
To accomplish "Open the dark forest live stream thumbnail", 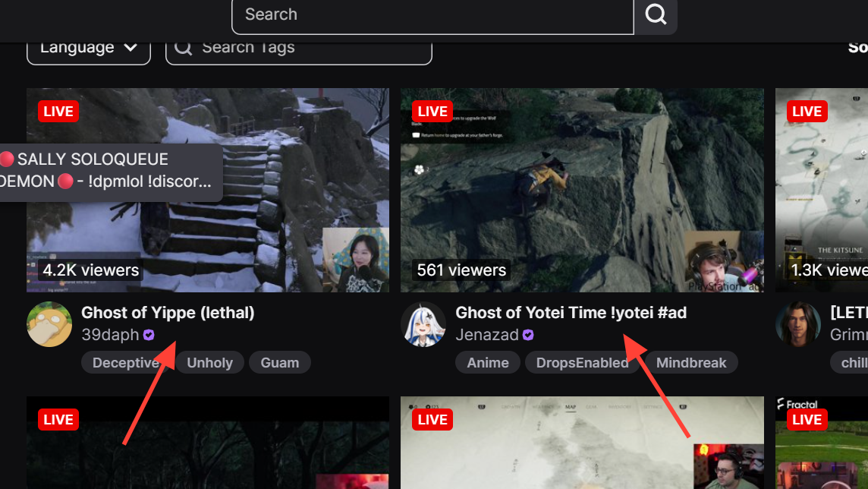I will 208,443.
